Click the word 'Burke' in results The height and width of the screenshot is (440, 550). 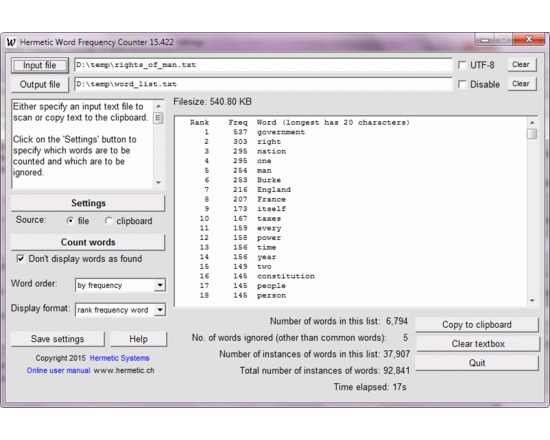[269, 180]
